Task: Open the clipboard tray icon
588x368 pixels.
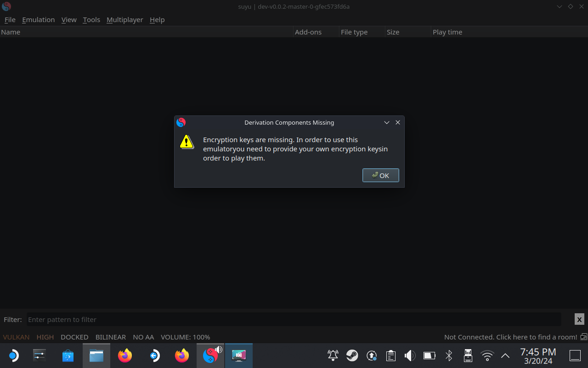Action: point(391,356)
